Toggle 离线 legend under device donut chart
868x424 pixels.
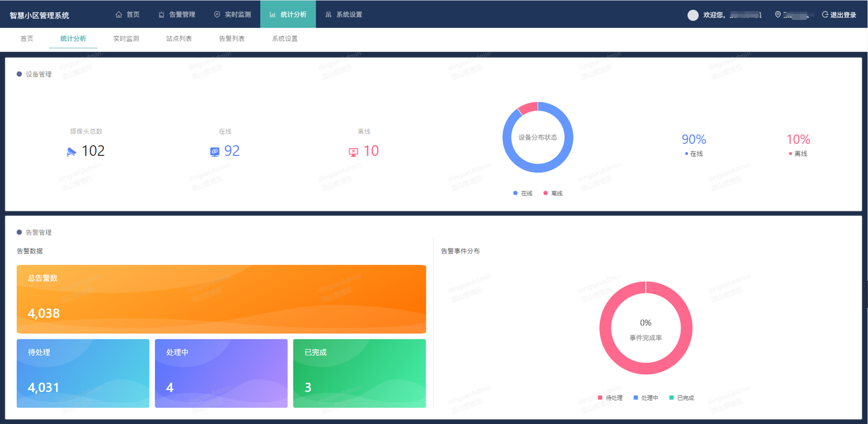(553, 193)
